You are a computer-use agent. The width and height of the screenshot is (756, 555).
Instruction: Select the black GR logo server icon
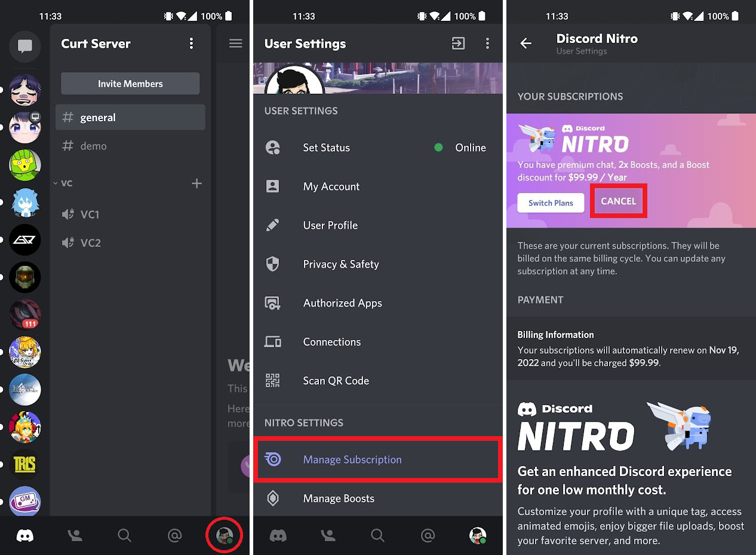click(x=25, y=240)
